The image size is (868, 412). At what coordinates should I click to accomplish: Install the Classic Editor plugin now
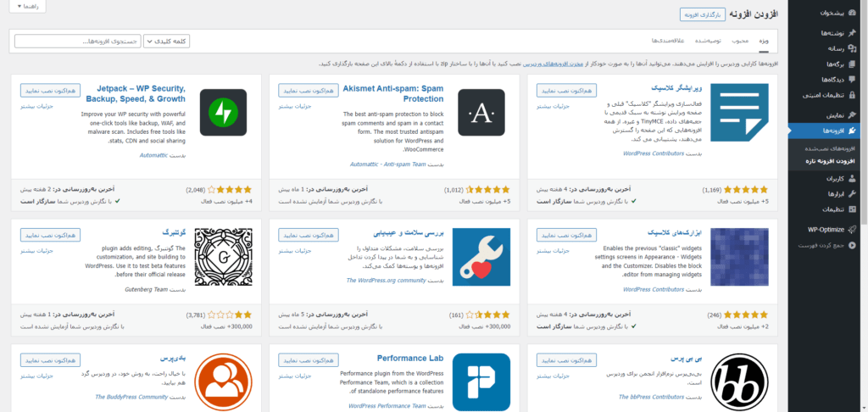(x=566, y=90)
